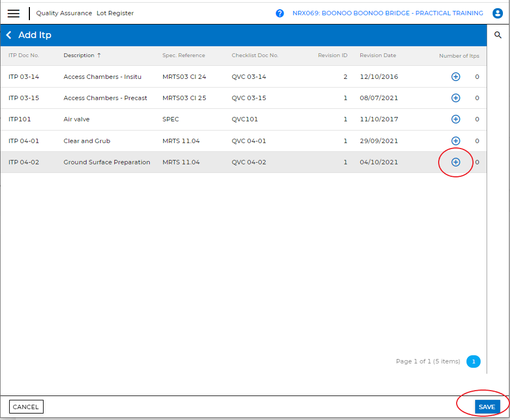Click plus icon for Clear and Grub
510x420 pixels.
pyautogui.click(x=456, y=141)
